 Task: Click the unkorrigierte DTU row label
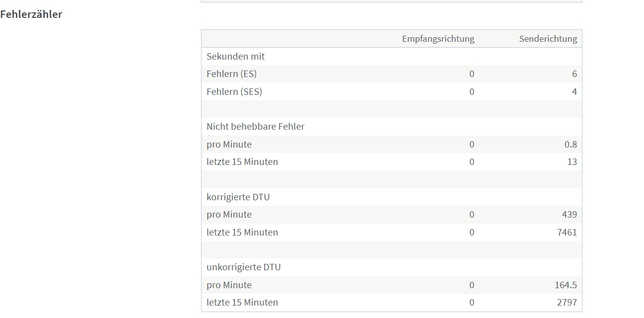[244, 267]
